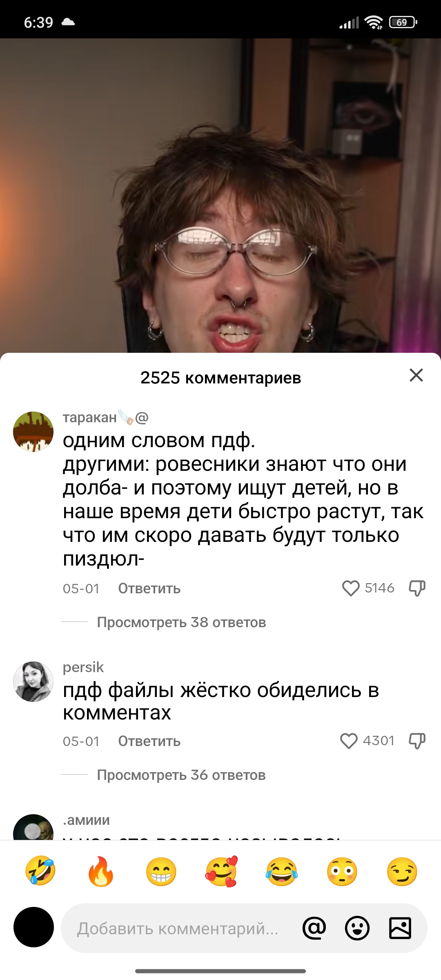Like persik's comment about пдф файлы

click(x=349, y=741)
